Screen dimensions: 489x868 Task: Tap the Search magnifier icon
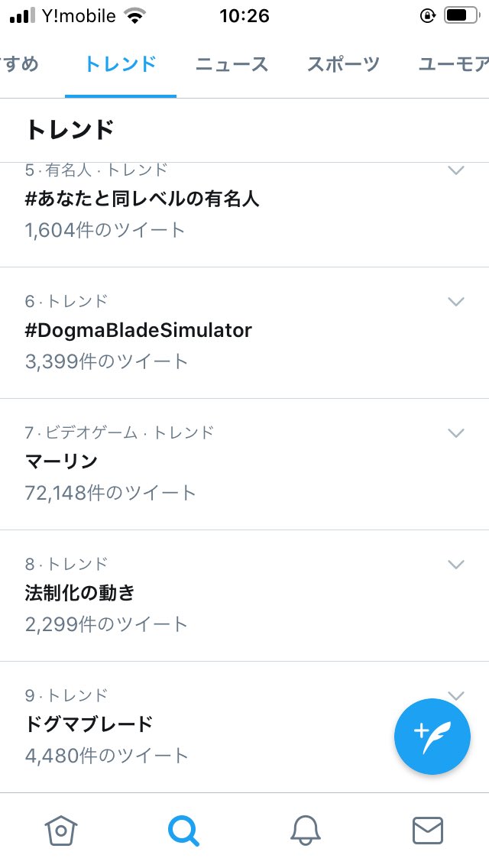183,831
